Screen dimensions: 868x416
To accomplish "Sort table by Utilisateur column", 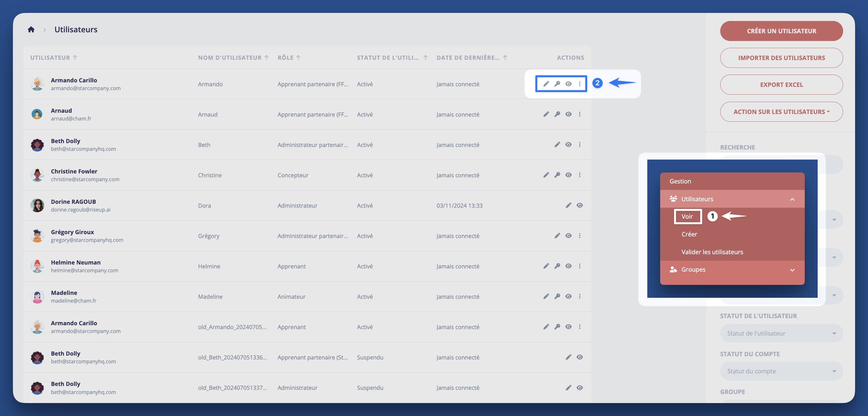I will [54, 58].
